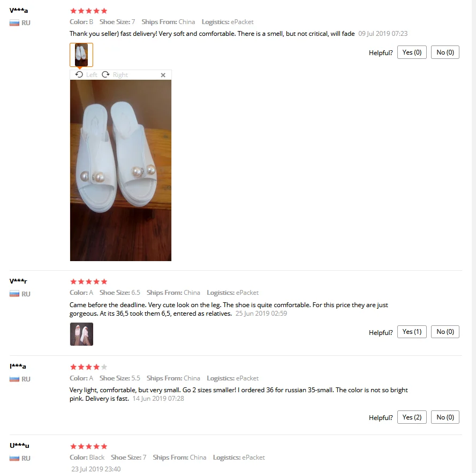Viewport: 476px width, 473px height.
Task: Click the Russian flag icon beside I***a
Action: tap(14, 379)
